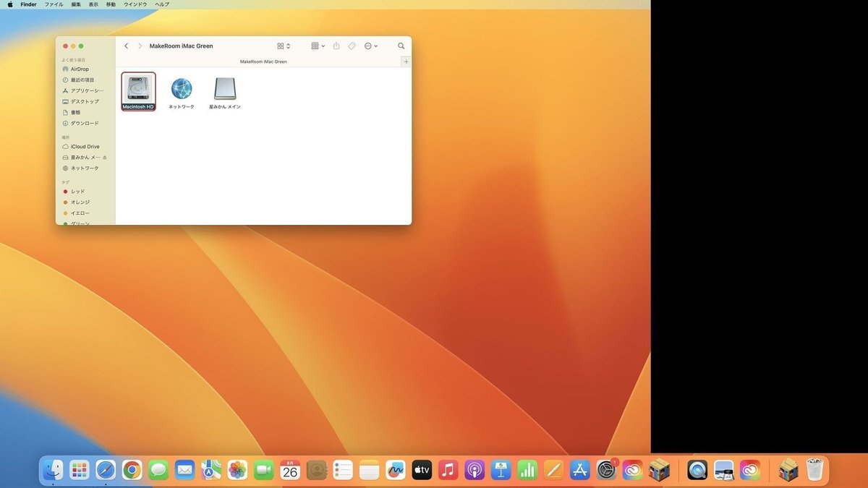Image resolution: width=868 pixels, height=488 pixels.
Task: Open the 編集 menu
Action: pos(76,4)
